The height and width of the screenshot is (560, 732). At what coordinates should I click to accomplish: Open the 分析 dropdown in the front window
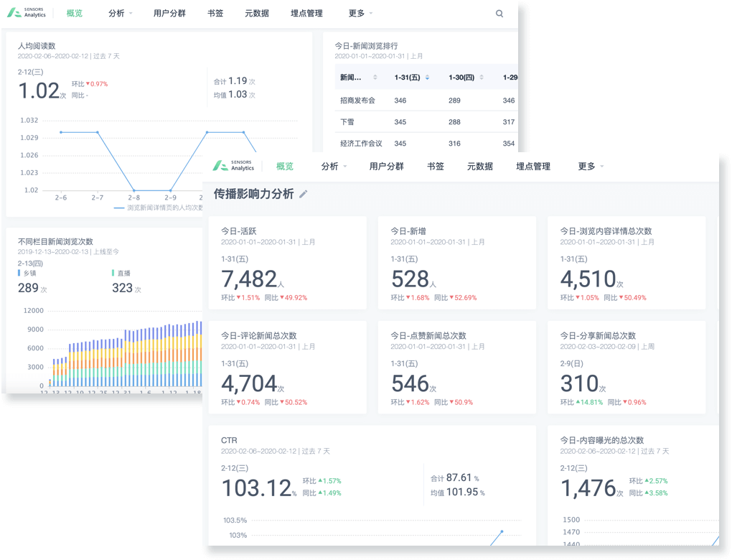[x=334, y=167]
